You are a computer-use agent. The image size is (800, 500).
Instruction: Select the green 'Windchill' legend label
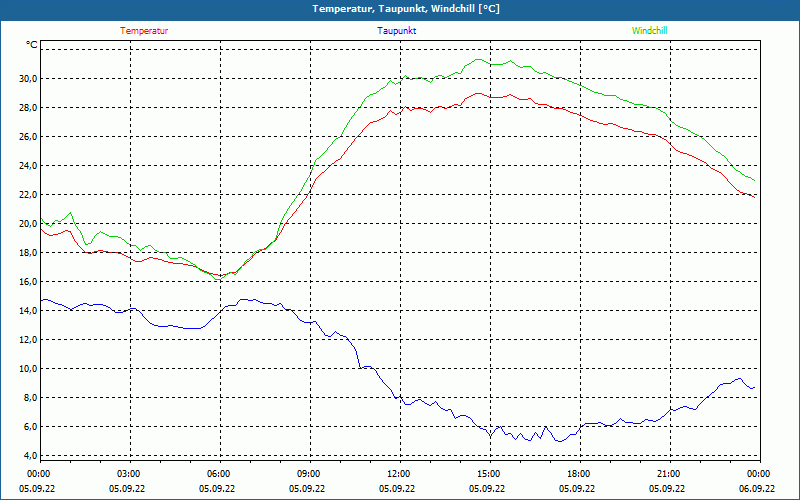tap(649, 31)
